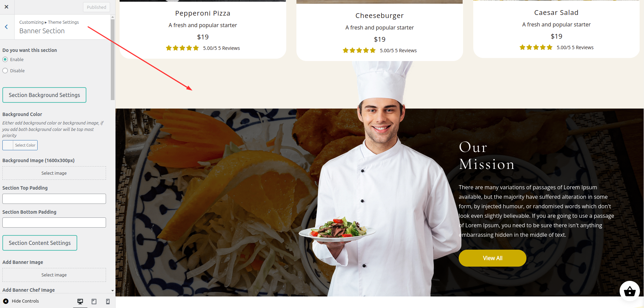Close the Customizer with the X icon
This screenshot has height=308, width=644.
coord(6,7)
